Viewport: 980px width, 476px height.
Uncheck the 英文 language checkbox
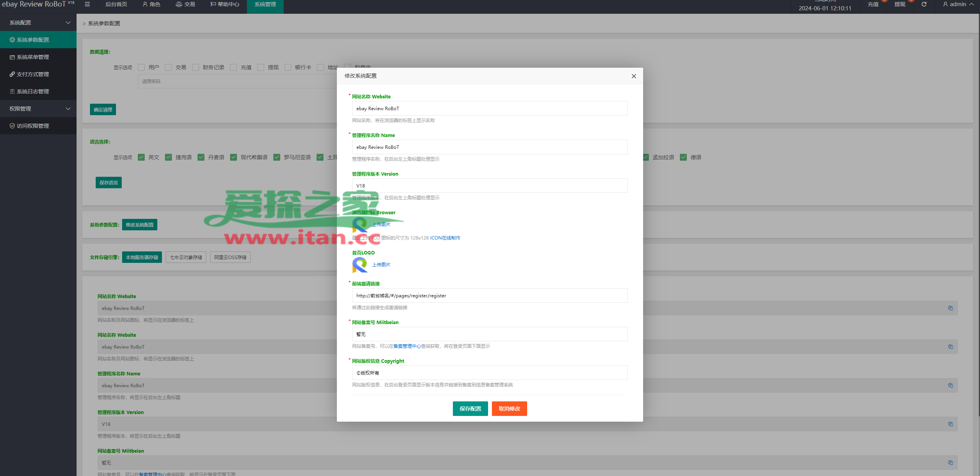pyautogui.click(x=141, y=157)
